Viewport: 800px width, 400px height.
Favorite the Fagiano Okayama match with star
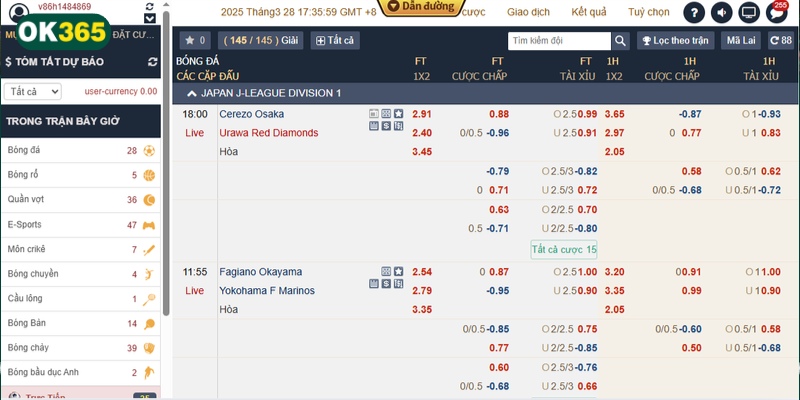pos(398,272)
